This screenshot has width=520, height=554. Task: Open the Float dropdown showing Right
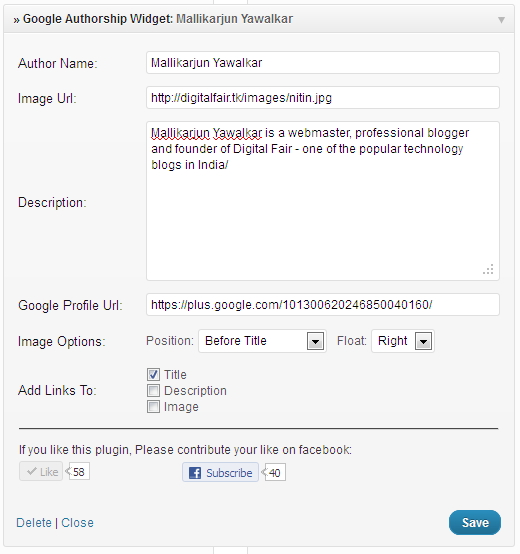pos(403,341)
